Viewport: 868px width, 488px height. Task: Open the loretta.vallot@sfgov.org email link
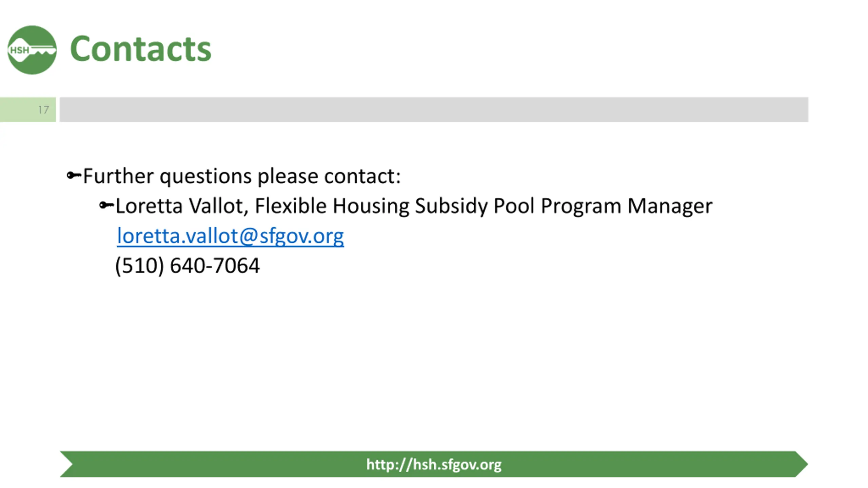pos(230,236)
